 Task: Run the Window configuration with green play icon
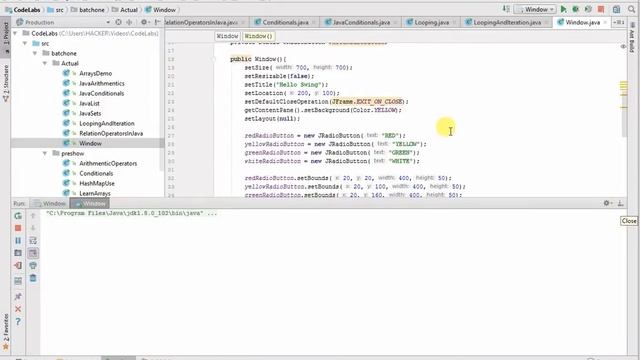(564, 9)
